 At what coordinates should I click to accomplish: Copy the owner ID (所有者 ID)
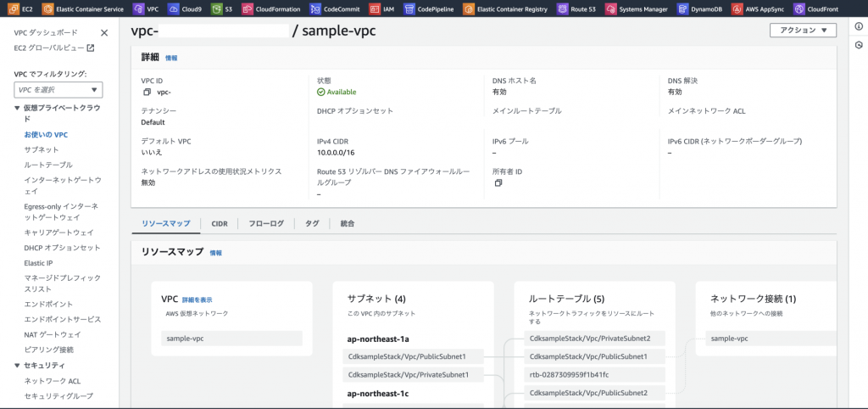[498, 182]
